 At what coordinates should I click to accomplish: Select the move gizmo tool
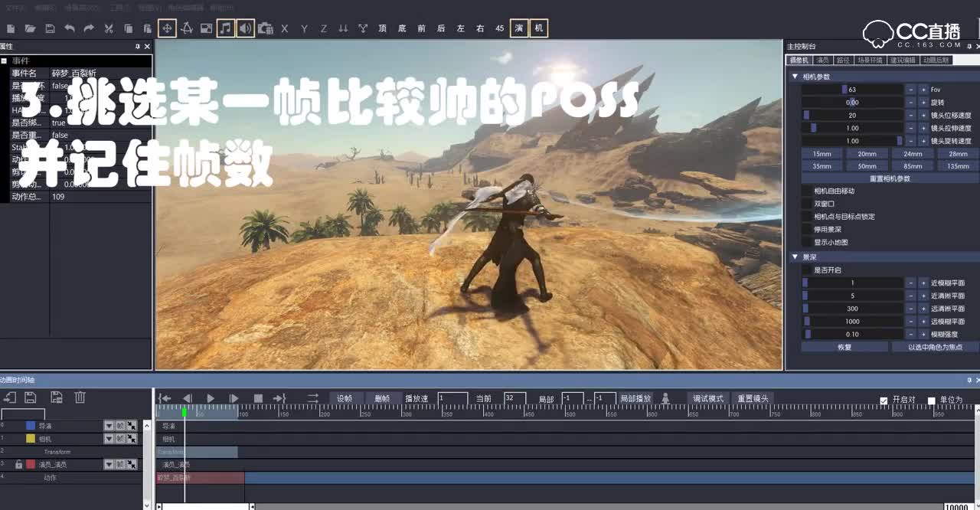click(x=167, y=28)
